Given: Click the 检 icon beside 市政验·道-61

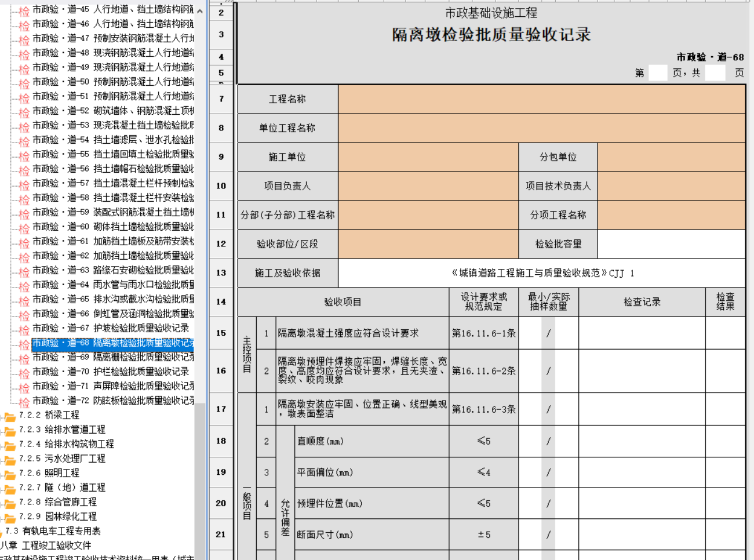Looking at the screenshot, I should click(x=24, y=242).
